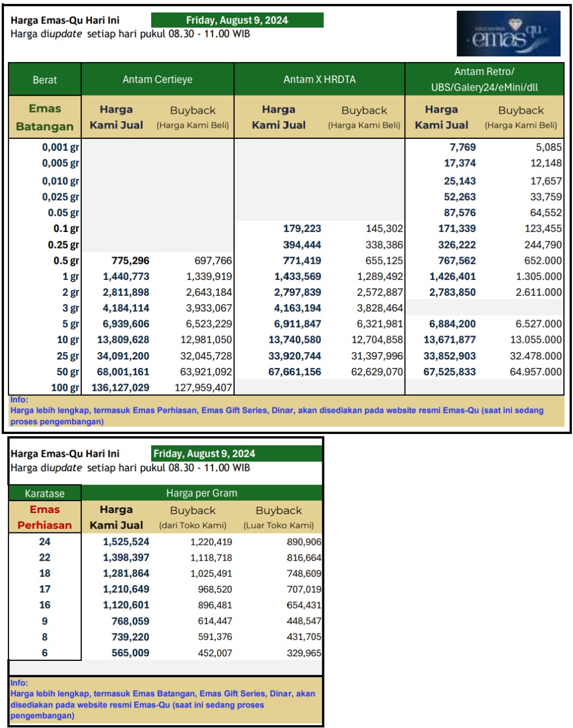Click price value 13,671,877
This screenshot has width=573, height=728.
tap(450, 340)
